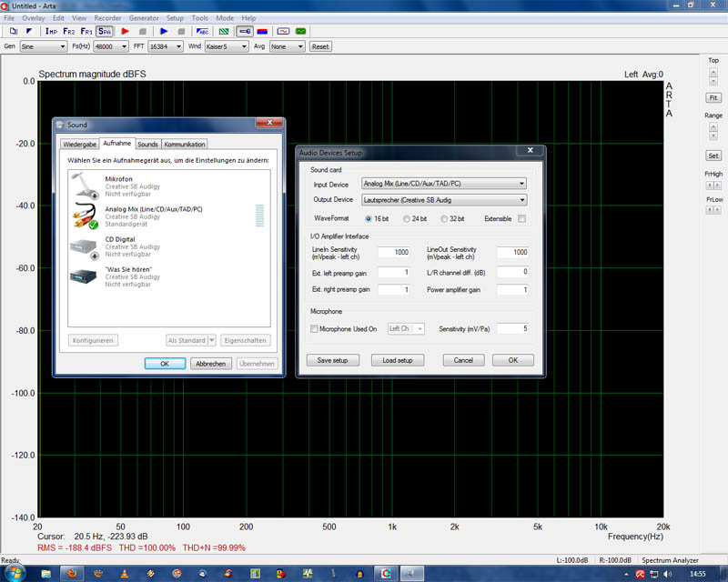Click the LineIn Sensitivity input field
The height and width of the screenshot is (582, 728).
(394, 252)
